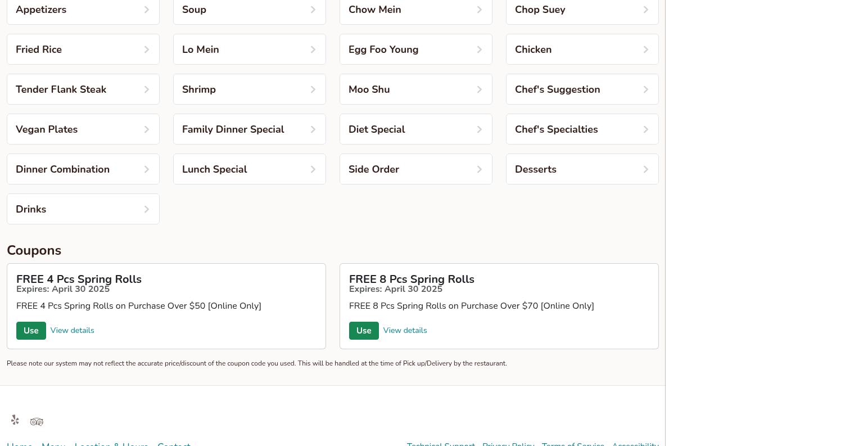Expand the Family Dinner Special category
The width and height of the screenshot is (868, 446).
click(249, 129)
